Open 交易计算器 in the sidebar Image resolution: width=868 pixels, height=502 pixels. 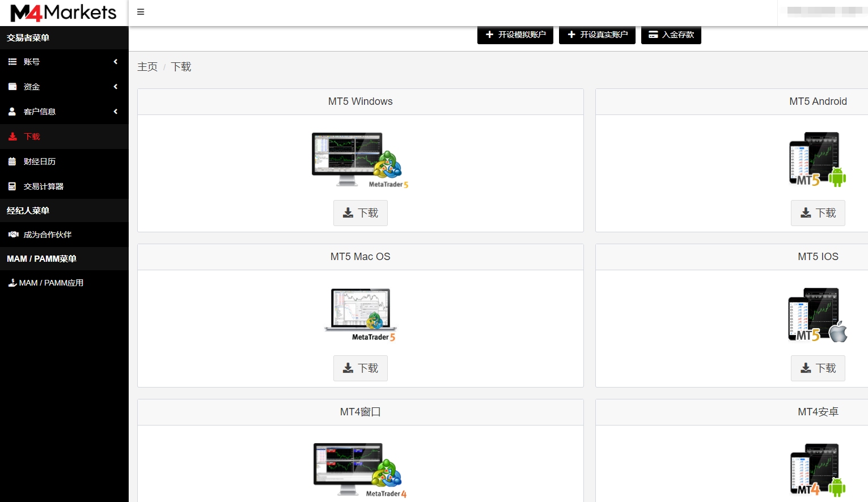coord(64,186)
